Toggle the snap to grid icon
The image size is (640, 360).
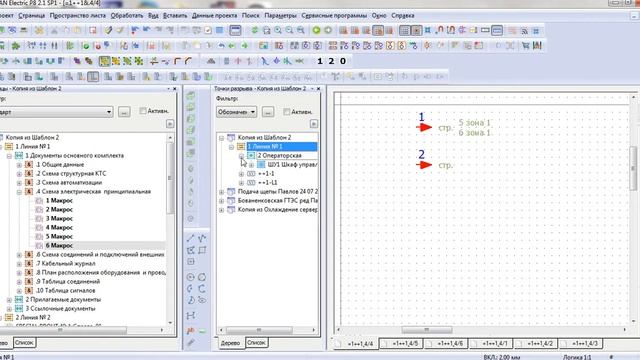(x=416, y=31)
